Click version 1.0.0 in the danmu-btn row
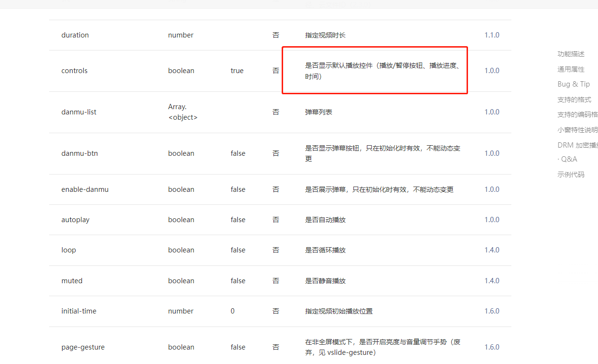The width and height of the screenshot is (598, 364). tap(492, 153)
